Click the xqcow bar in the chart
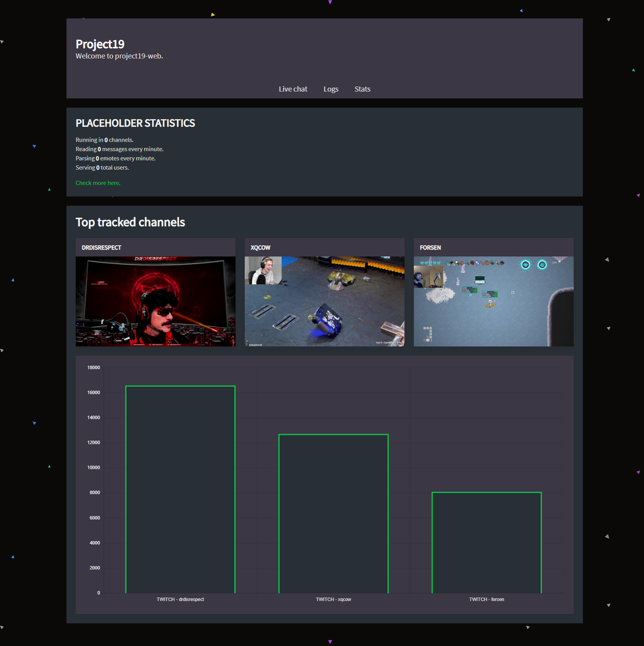 [x=334, y=513]
